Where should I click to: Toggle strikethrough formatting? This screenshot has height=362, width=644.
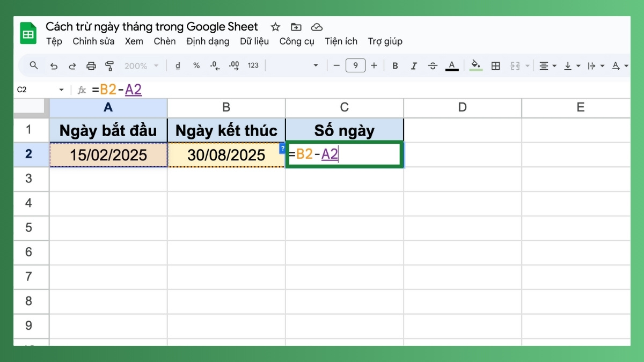(433, 65)
